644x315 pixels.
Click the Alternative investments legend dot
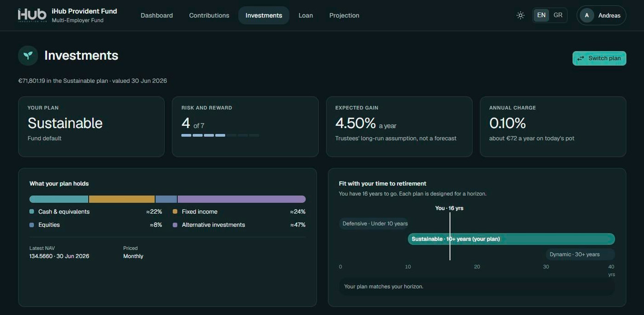(x=175, y=225)
